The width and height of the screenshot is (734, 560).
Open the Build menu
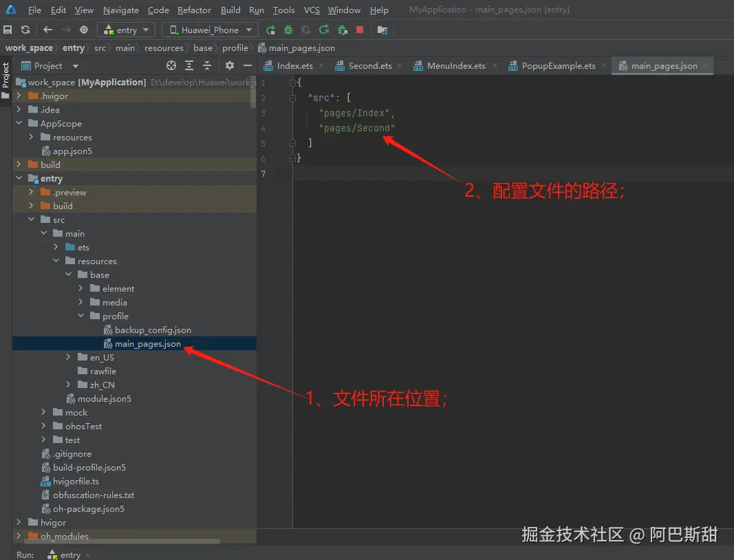(230, 10)
